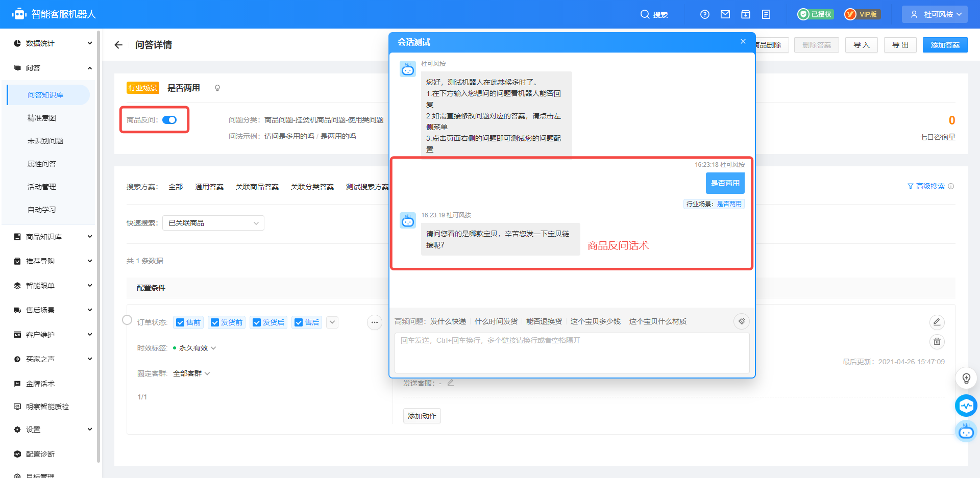The width and height of the screenshot is (980, 478).
Task: Close the 会话测试 dialog
Action: pyautogui.click(x=743, y=41)
